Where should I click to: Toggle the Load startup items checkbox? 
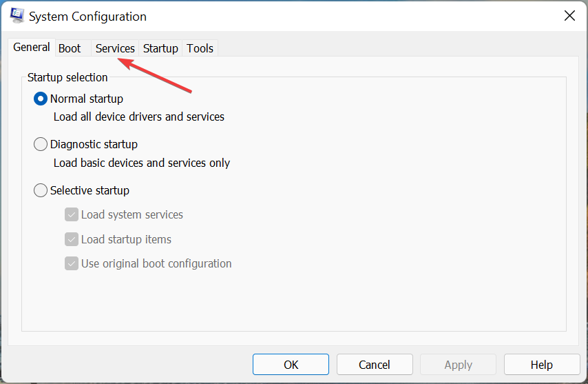72,239
